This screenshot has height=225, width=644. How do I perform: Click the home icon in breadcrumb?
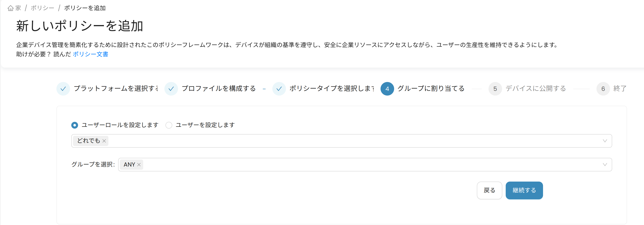point(11,8)
